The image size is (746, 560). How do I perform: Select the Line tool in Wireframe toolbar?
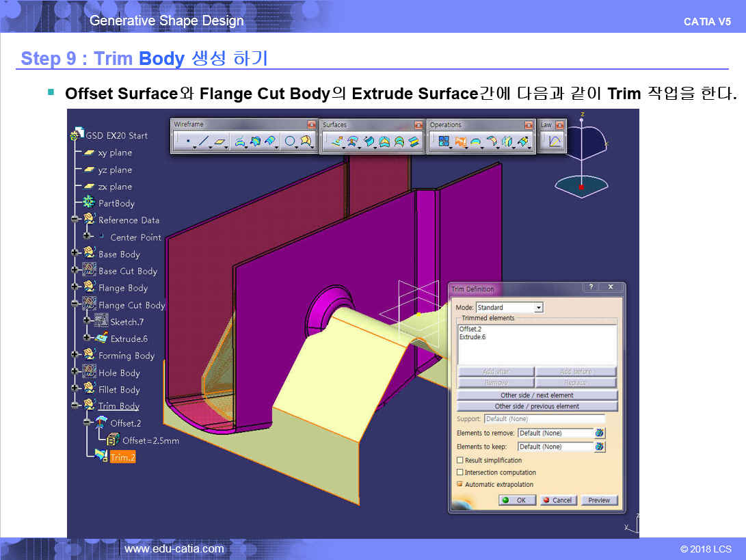[x=204, y=142]
